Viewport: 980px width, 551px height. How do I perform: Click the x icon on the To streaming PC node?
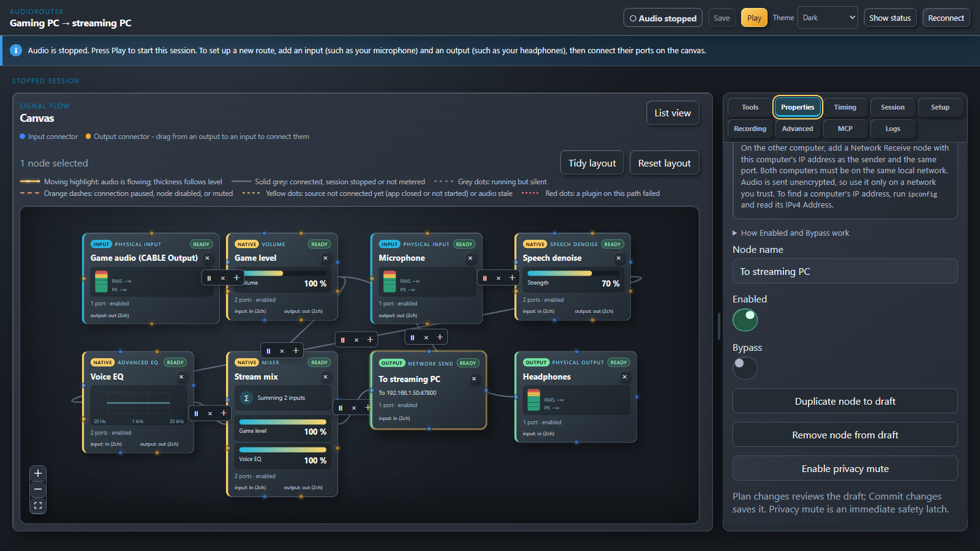[474, 379]
